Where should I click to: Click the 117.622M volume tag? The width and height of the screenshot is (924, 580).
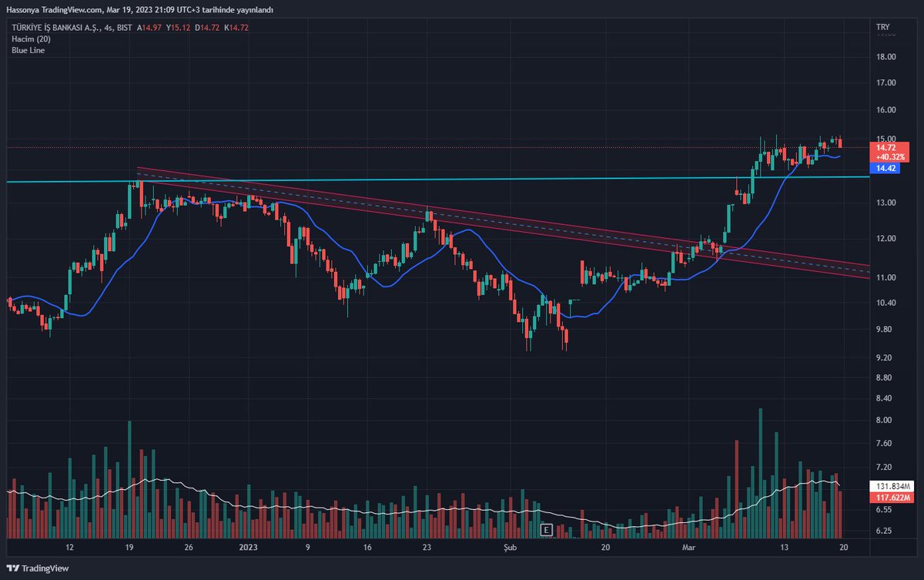tap(892, 498)
